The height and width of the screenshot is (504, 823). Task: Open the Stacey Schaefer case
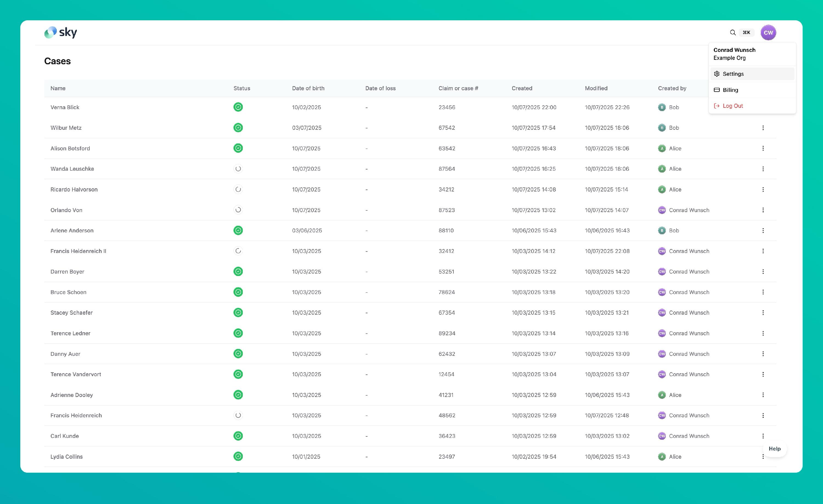point(72,312)
